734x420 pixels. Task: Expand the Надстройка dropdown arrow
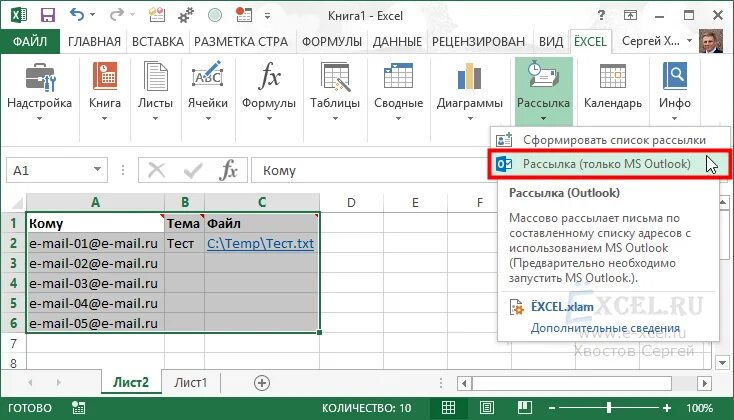pos(39,118)
